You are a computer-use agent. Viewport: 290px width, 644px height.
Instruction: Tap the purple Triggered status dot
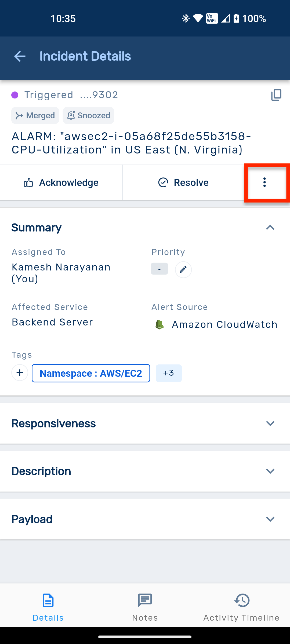[15, 95]
